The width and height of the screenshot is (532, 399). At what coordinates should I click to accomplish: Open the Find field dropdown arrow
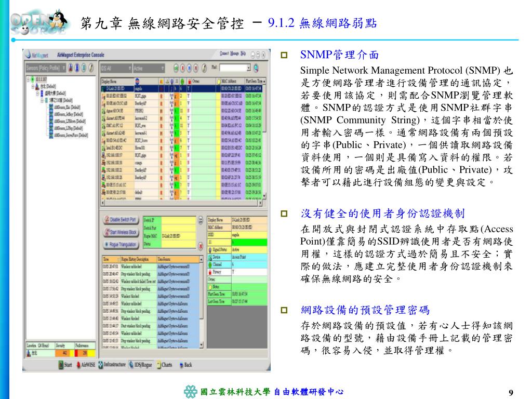(249, 68)
